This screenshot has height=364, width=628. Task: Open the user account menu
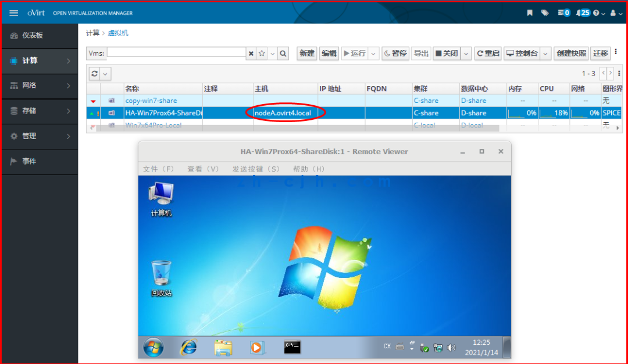(x=616, y=13)
